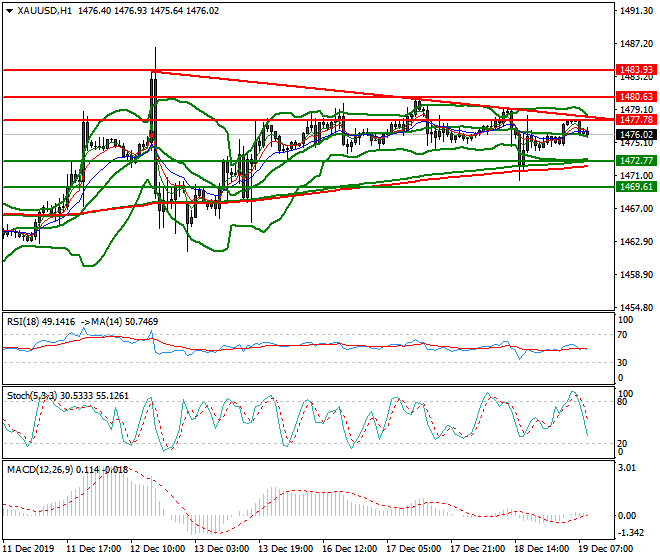Click the Stochastic scale value 20

click(x=623, y=443)
